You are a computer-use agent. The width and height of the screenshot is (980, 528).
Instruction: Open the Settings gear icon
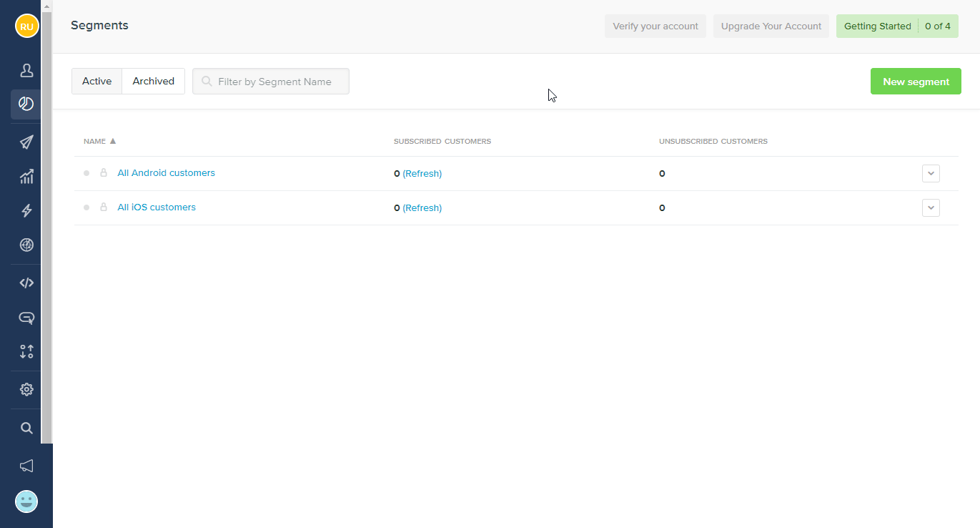coord(26,389)
